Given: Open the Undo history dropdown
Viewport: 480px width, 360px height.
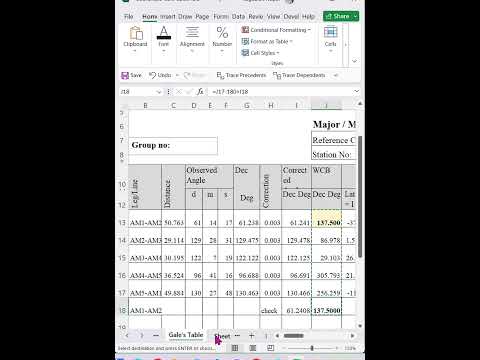Looking at the screenshot, I should tap(177, 75).
